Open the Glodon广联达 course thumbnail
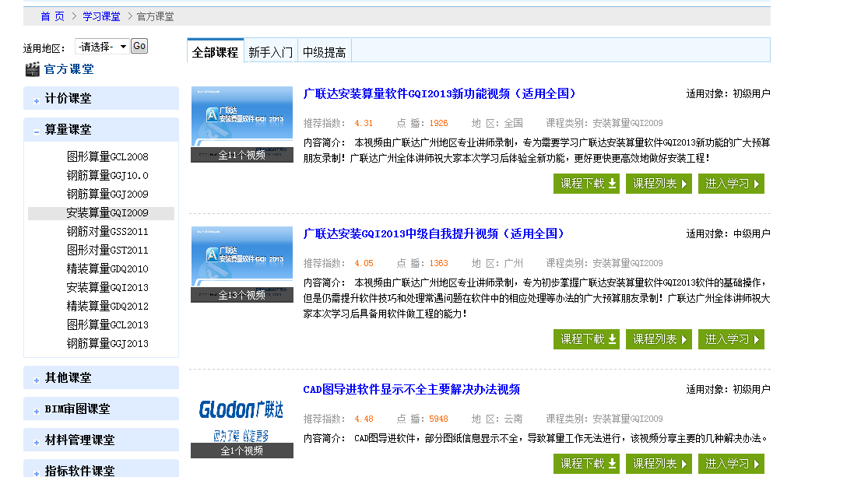This screenshot has height=477, width=868. (x=242, y=420)
